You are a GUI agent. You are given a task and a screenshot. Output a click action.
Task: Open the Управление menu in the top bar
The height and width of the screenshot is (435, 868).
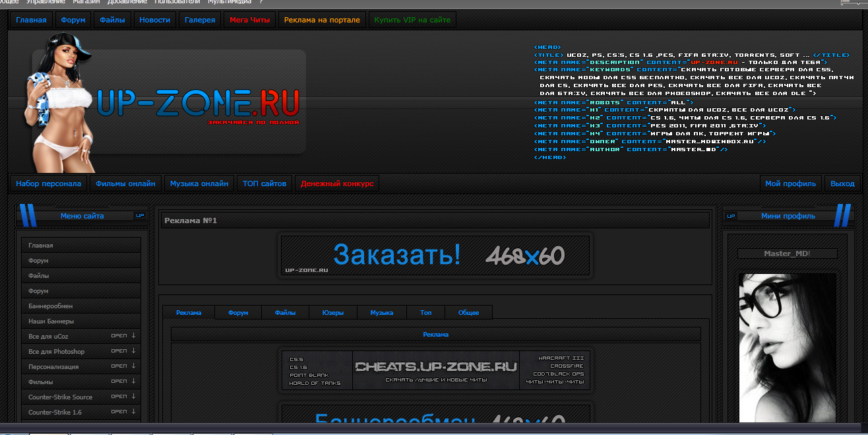coord(46,3)
